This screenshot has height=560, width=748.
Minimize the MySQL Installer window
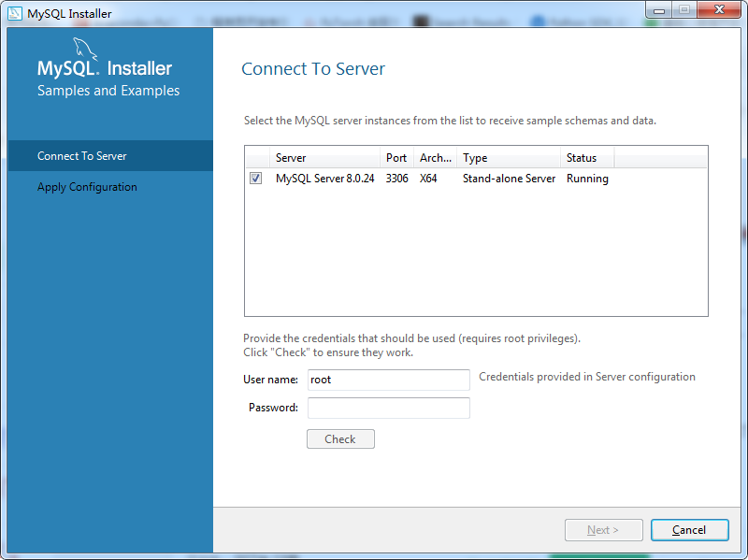point(659,10)
